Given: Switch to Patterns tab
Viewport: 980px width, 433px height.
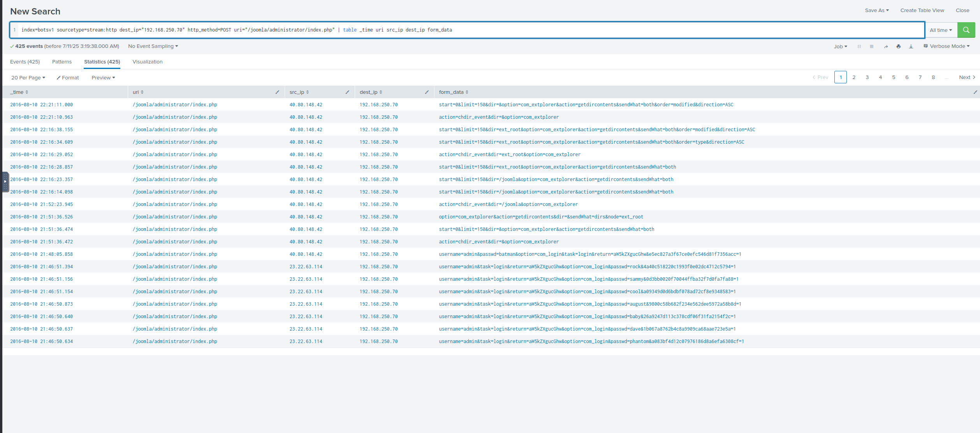Looking at the screenshot, I should 62,62.
